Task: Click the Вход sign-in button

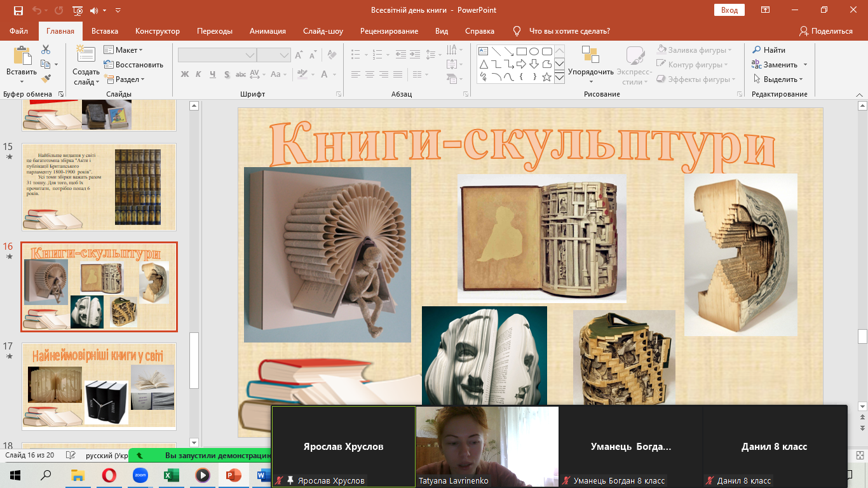Action: [x=729, y=10]
